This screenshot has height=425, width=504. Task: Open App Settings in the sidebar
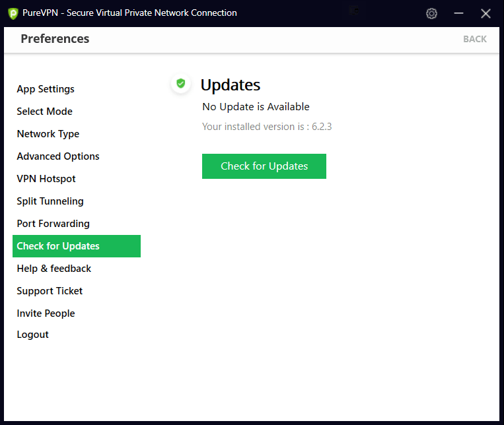coord(46,89)
